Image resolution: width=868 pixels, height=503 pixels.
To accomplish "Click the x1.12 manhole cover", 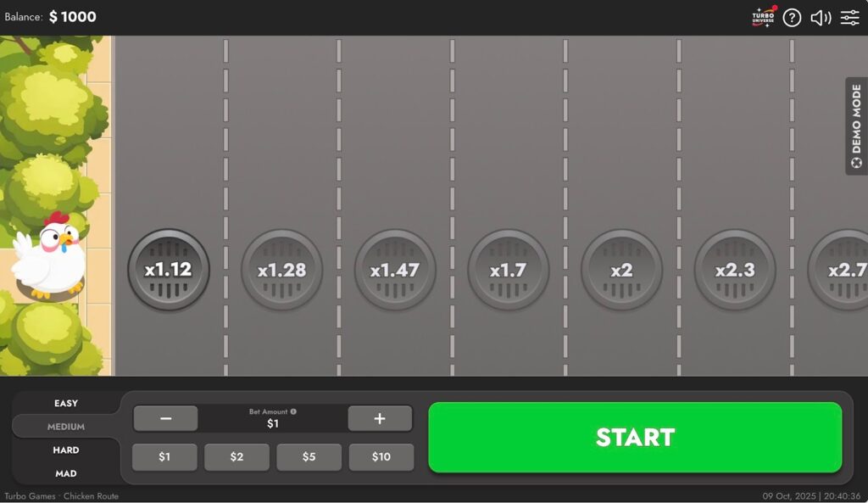I will [169, 270].
